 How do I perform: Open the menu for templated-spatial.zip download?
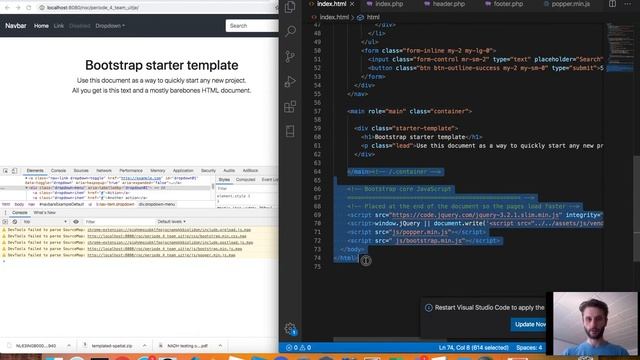click(x=144, y=346)
